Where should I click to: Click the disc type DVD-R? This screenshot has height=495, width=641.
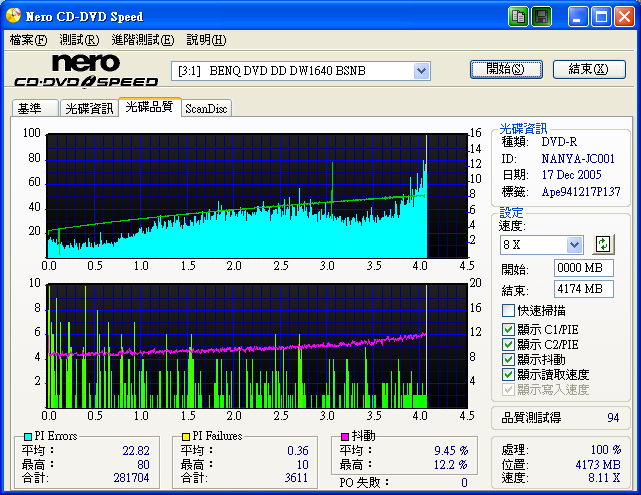559,142
